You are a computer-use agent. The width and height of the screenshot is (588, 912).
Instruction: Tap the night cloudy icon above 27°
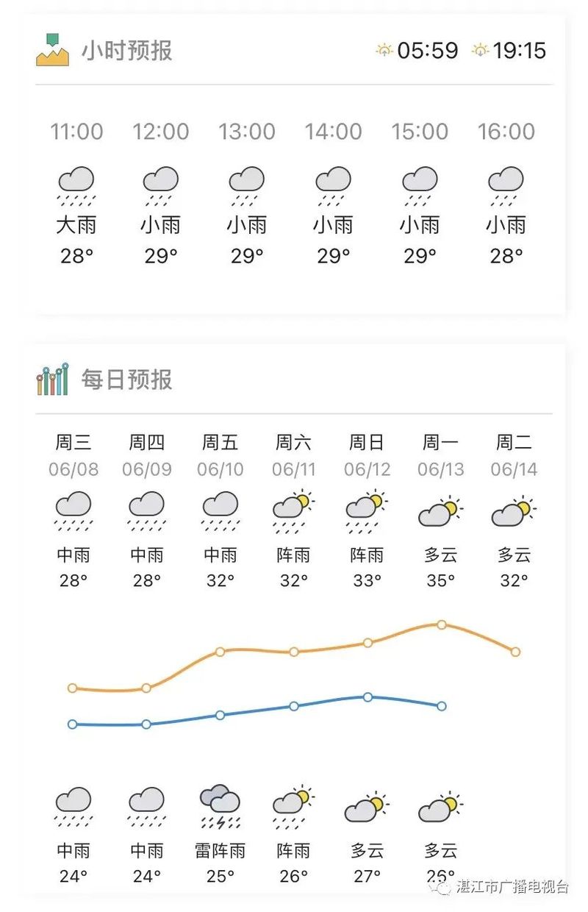367,808
